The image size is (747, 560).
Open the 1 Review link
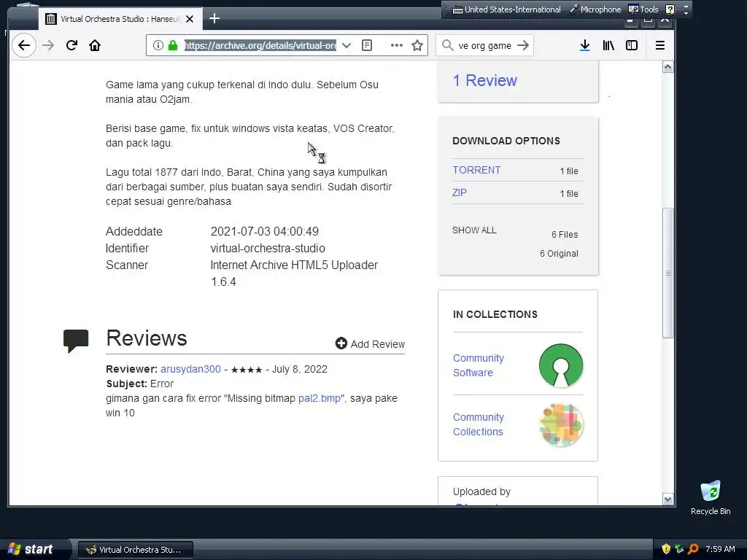[x=484, y=80]
